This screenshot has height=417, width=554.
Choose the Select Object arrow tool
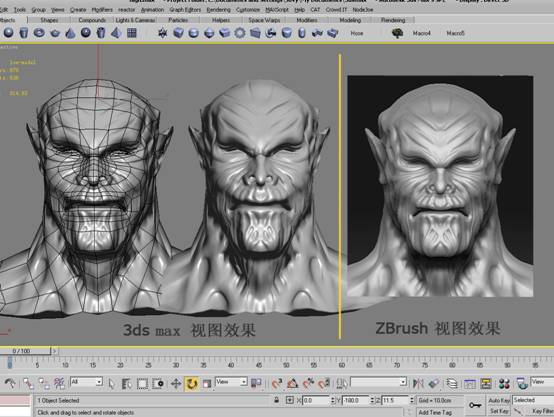(112, 383)
